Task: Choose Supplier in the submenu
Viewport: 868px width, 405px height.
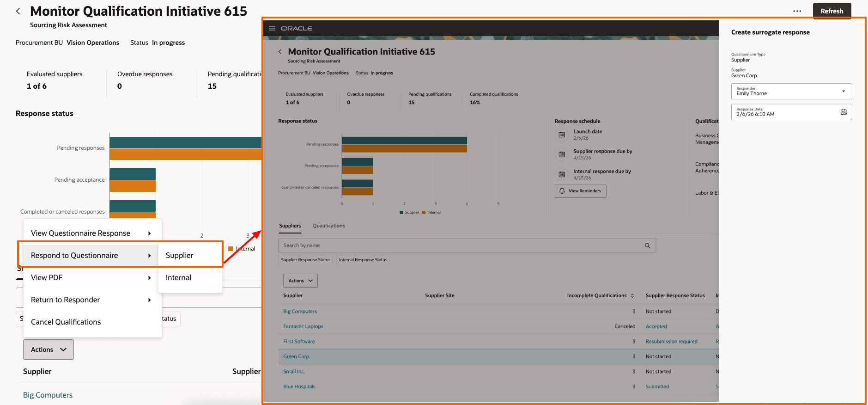Action: click(190, 255)
